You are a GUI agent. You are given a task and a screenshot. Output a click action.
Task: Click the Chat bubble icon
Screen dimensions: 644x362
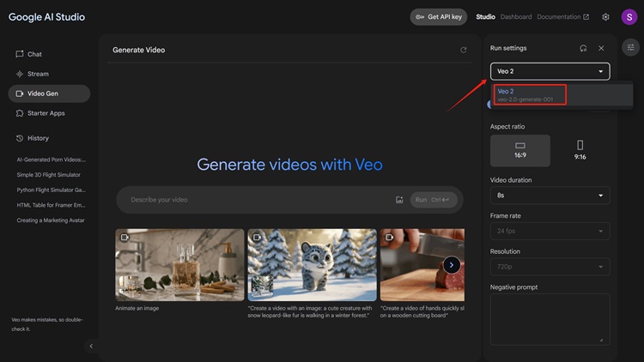pos(19,54)
